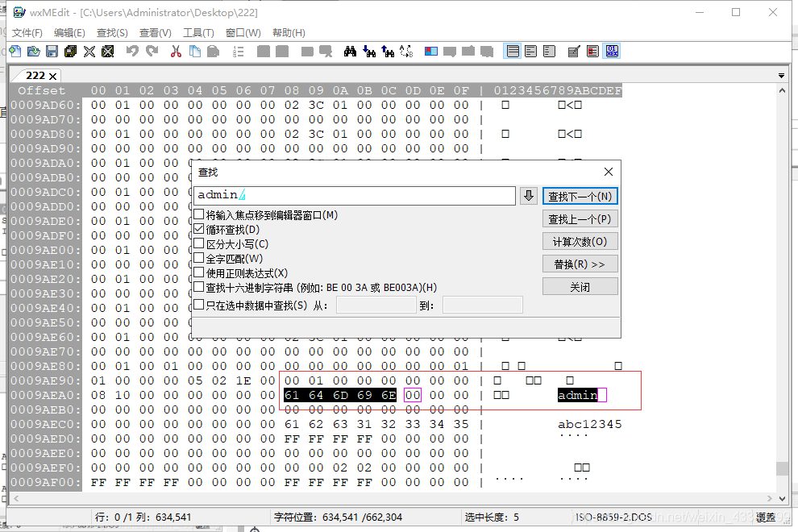Screen dimensions: 798x532
Task: Click the Replace A-to-B icon
Action: point(406,52)
